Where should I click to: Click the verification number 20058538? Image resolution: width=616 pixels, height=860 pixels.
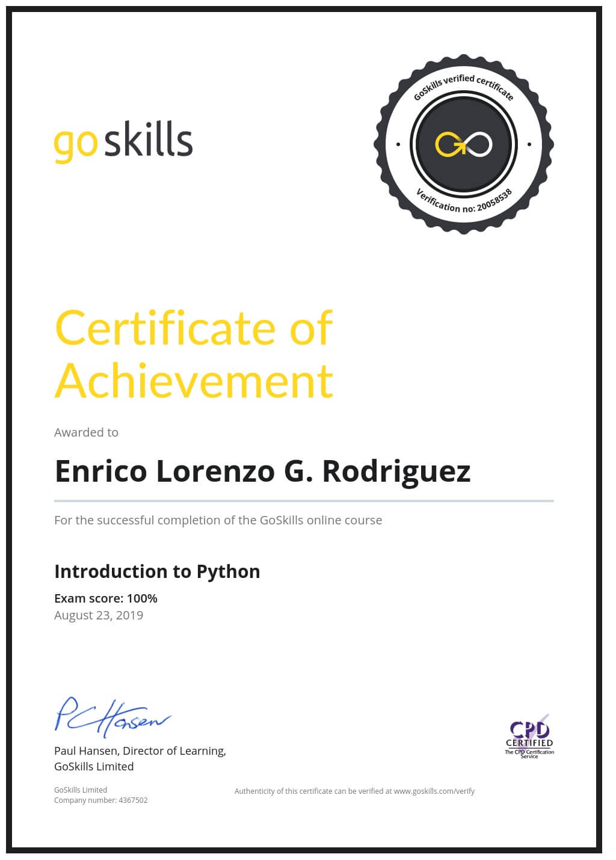[493, 201]
